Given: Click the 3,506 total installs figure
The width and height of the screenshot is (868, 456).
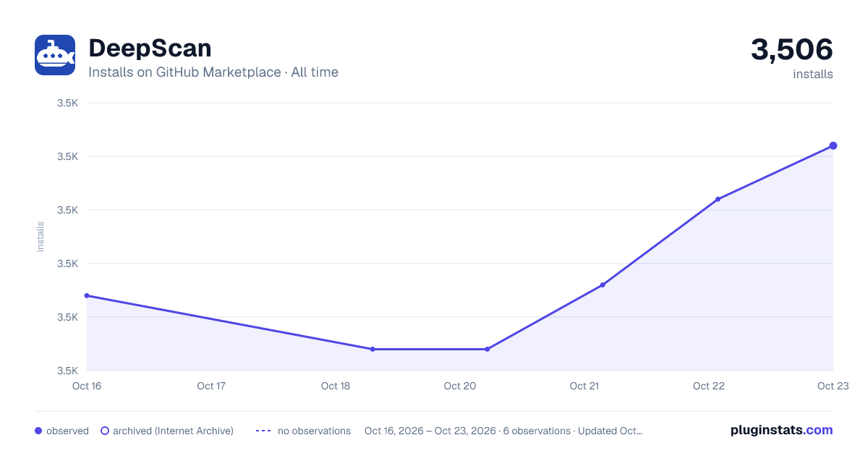Looking at the screenshot, I should (x=792, y=49).
